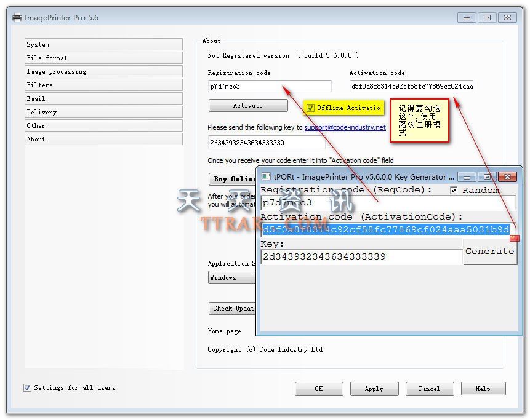Screen dimensions: 530x420
Task: Click the Cancel button
Action: [429, 389]
